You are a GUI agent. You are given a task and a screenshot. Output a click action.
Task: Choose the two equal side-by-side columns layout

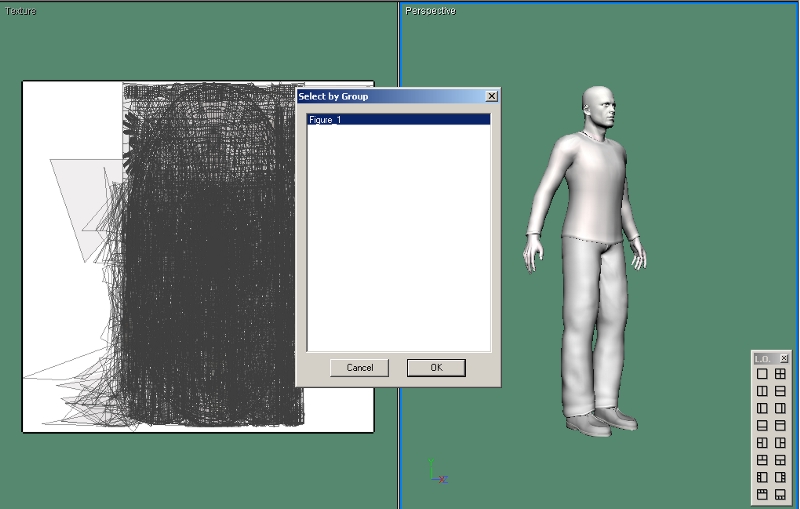(x=762, y=391)
